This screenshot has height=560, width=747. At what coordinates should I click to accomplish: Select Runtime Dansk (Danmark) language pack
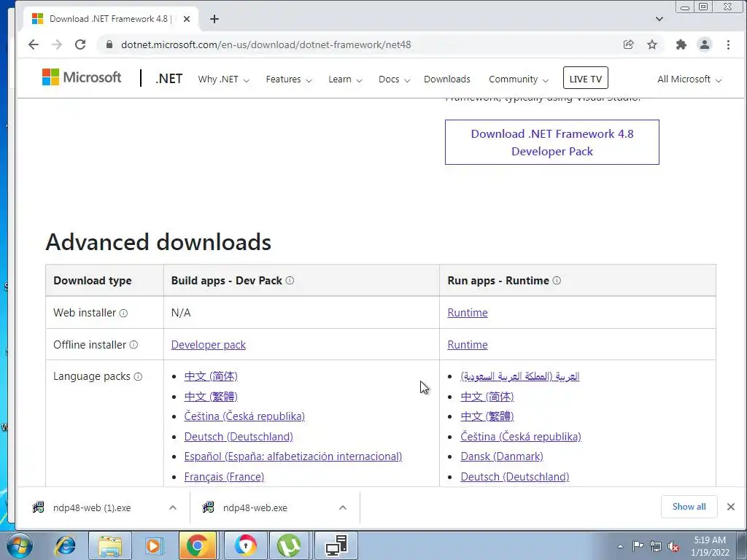click(x=502, y=456)
